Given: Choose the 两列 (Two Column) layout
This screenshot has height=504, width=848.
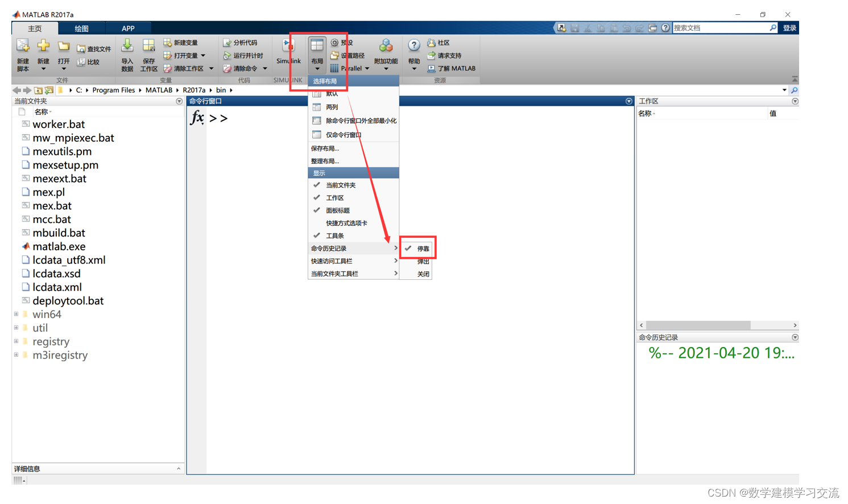Looking at the screenshot, I should (x=353, y=107).
